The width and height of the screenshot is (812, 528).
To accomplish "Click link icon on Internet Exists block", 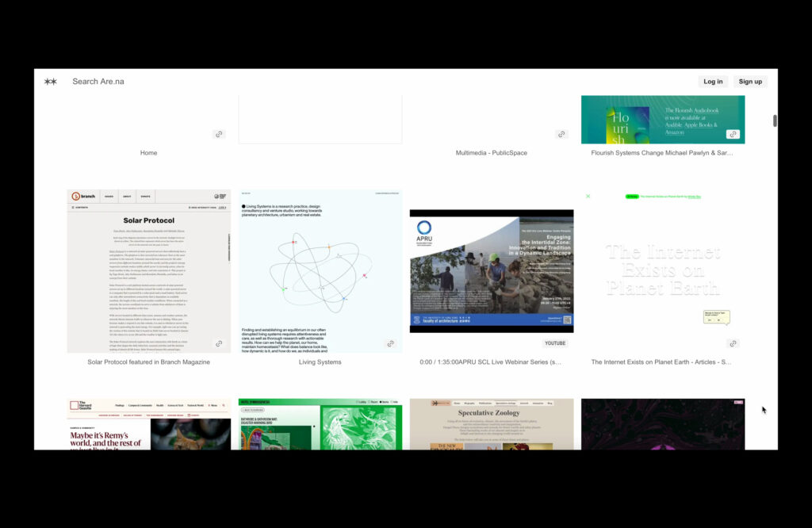I will 733,343.
